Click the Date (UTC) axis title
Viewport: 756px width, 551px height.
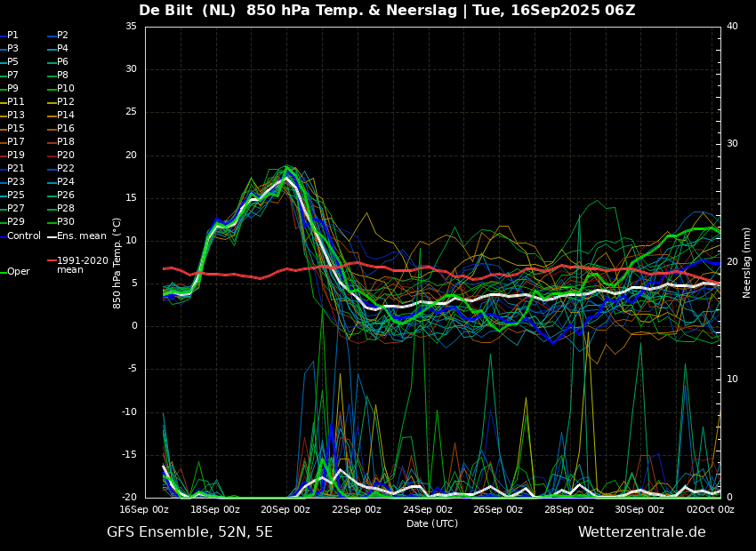(432, 523)
